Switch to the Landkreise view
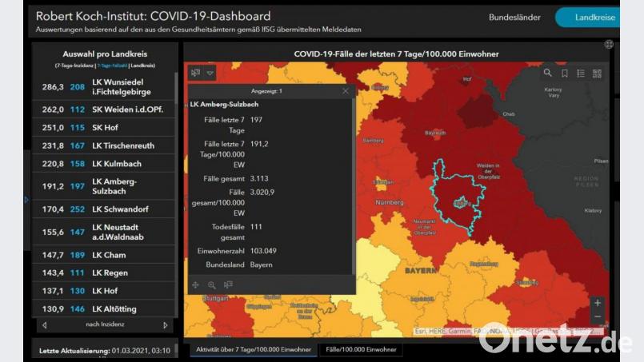644x362 pixels. (x=588, y=18)
